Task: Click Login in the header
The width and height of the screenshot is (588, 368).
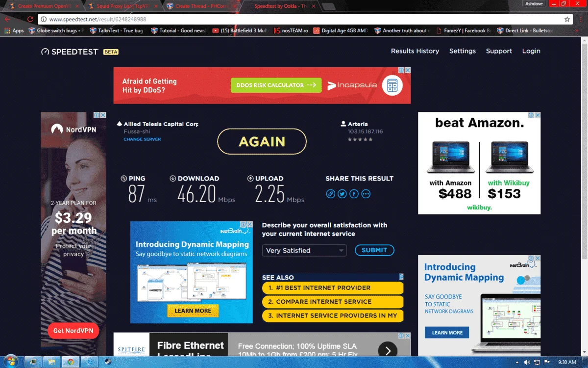Action: click(531, 51)
